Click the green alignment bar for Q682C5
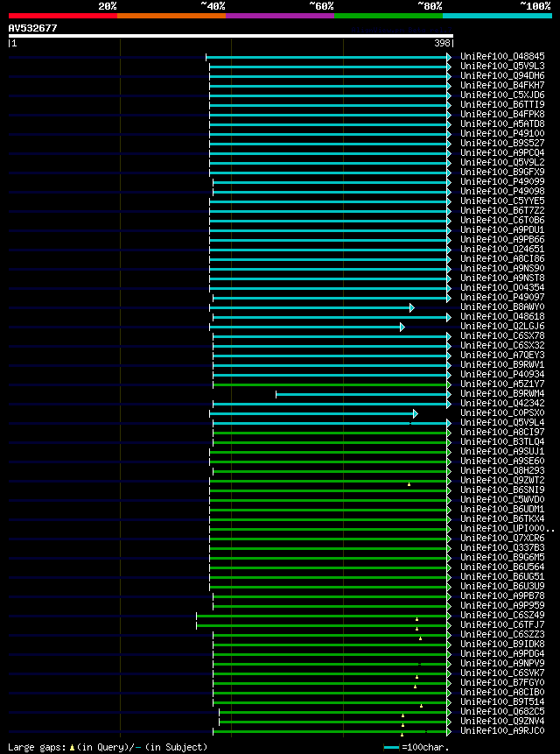 (x=335, y=712)
